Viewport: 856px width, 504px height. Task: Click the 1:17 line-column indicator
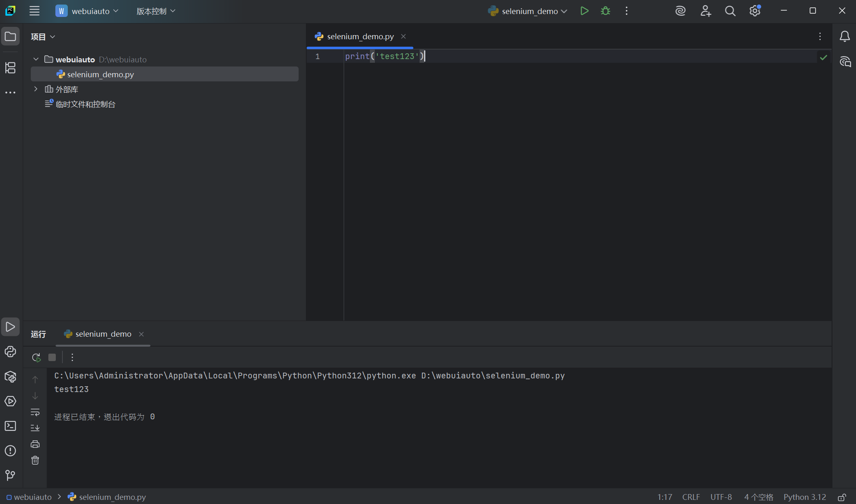tap(665, 497)
